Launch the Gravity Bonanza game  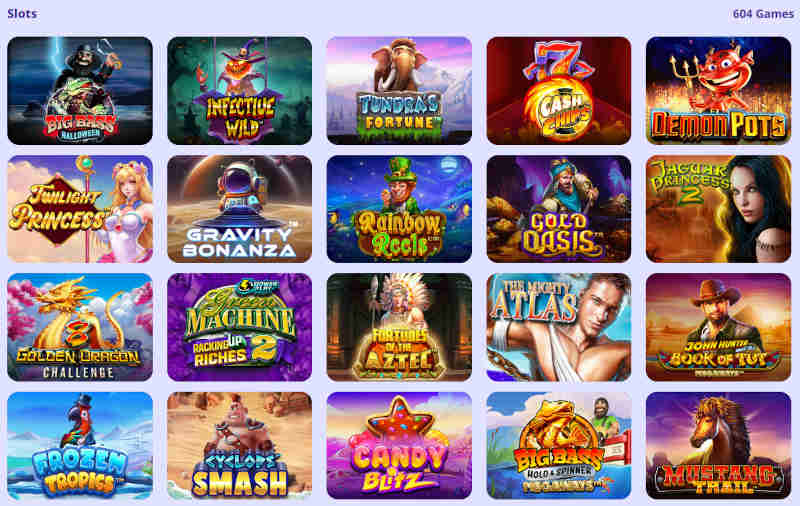tap(240, 209)
